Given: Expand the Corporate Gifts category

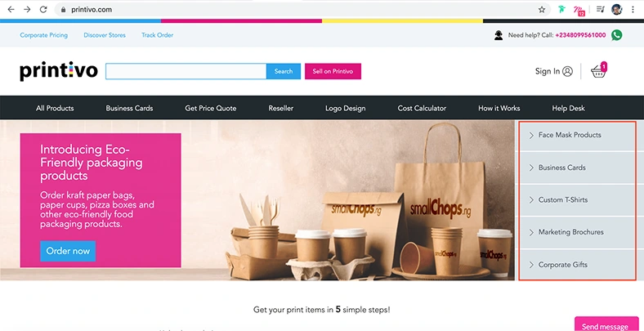Looking at the screenshot, I should pos(578,265).
